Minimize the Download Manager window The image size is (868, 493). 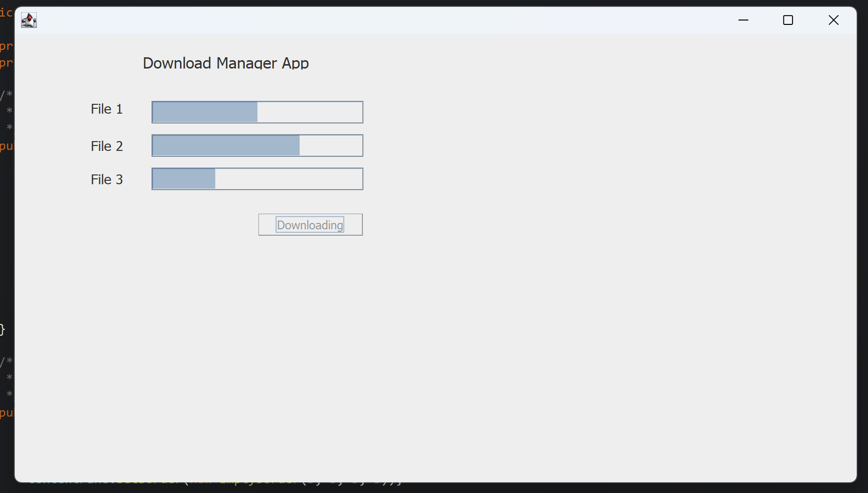tap(743, 20)
